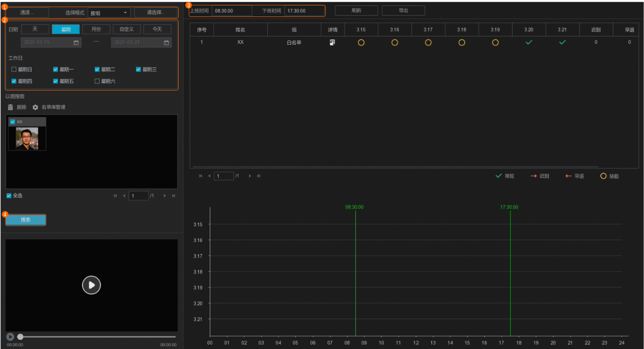Viewport: 644px width, 349px height.
Task: Jump to last page in face list pager
Action: point(173,196)
